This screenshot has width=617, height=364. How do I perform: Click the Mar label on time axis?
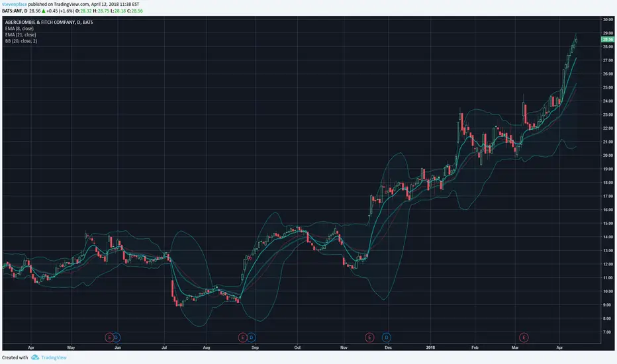pyautogui.click(x=515, y=347)
